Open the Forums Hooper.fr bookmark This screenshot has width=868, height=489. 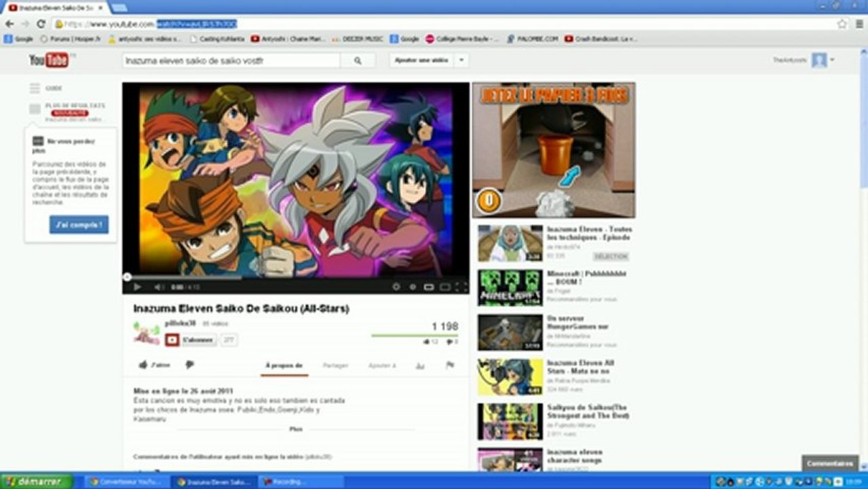pos(70,39)
